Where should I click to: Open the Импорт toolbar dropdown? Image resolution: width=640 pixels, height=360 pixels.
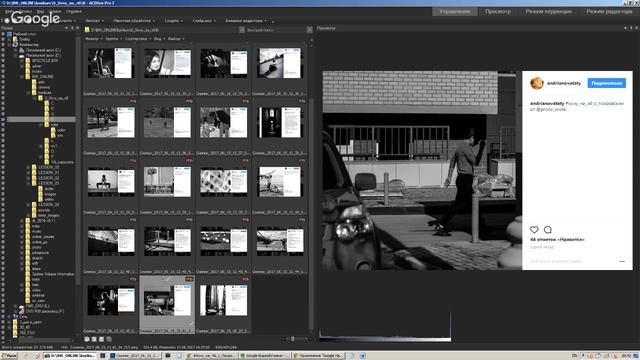click(x=94, y=20)
